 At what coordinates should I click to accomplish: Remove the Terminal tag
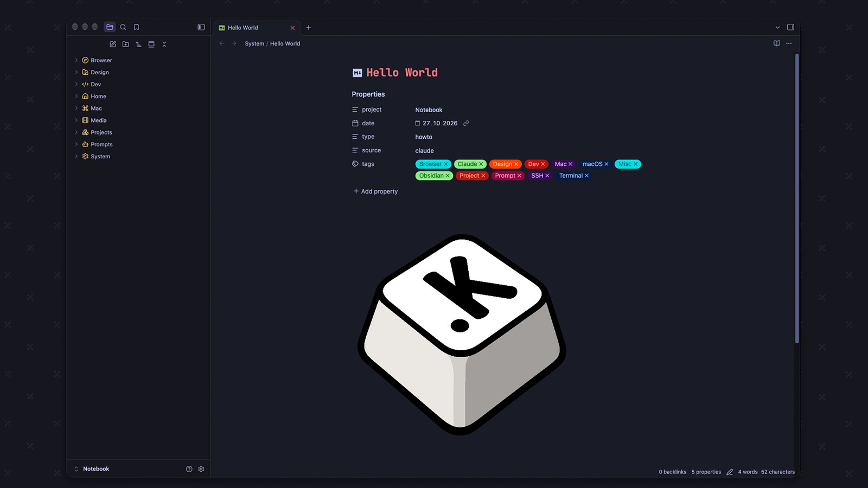[x=586, y=176]
